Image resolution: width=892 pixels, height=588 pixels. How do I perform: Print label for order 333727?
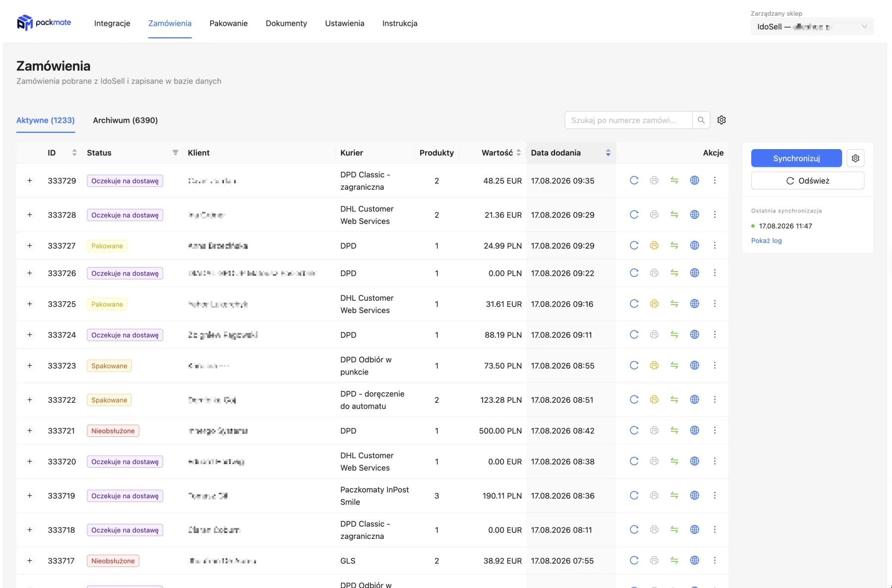point(654,245)
